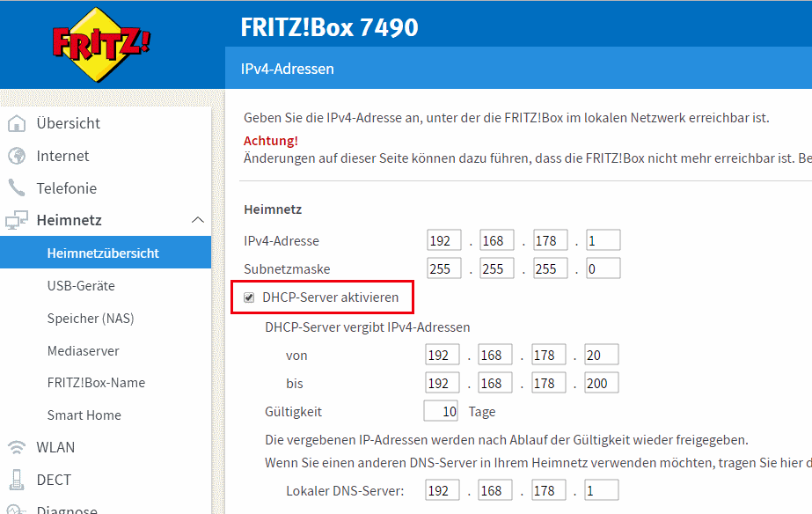Click the Heimnetz computers icon
Screen dimensions: 812x514
17,220
